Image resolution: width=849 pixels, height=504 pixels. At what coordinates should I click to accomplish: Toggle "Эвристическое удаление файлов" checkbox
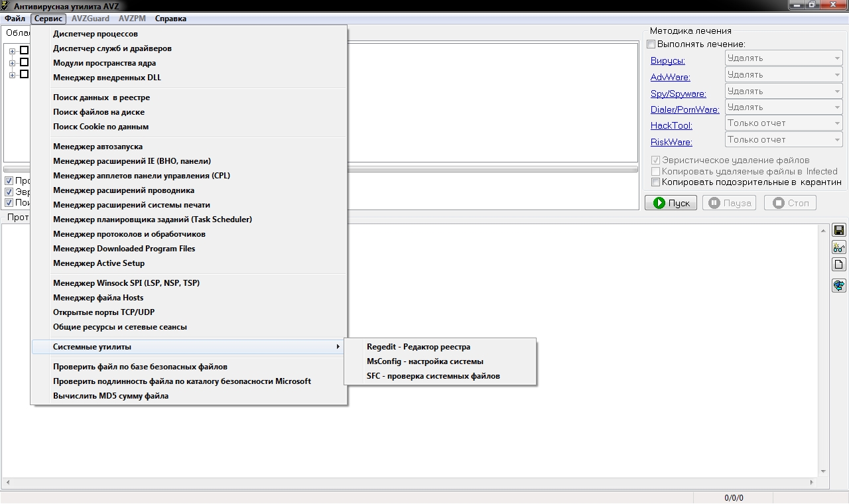(x=655, y=160)
